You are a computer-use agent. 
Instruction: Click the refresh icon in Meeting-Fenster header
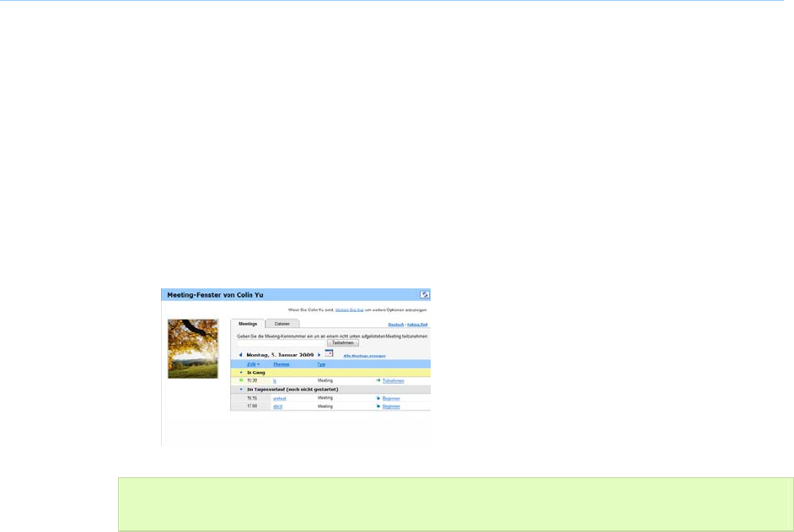[424, 294]
